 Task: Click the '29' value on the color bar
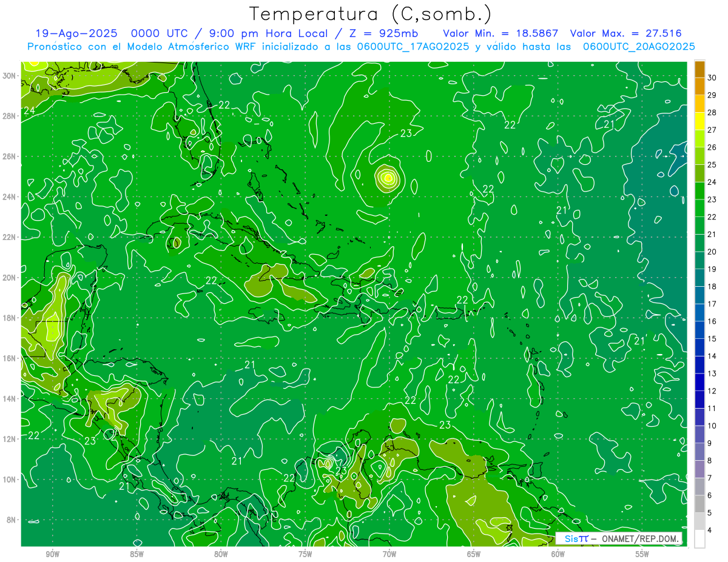click(712, 95)
